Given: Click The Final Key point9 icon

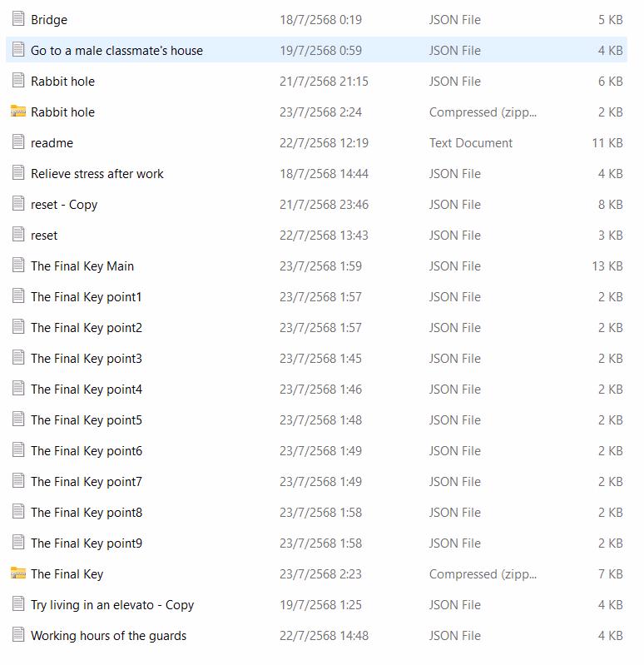Looking at the screenshot, I should 18,543.
